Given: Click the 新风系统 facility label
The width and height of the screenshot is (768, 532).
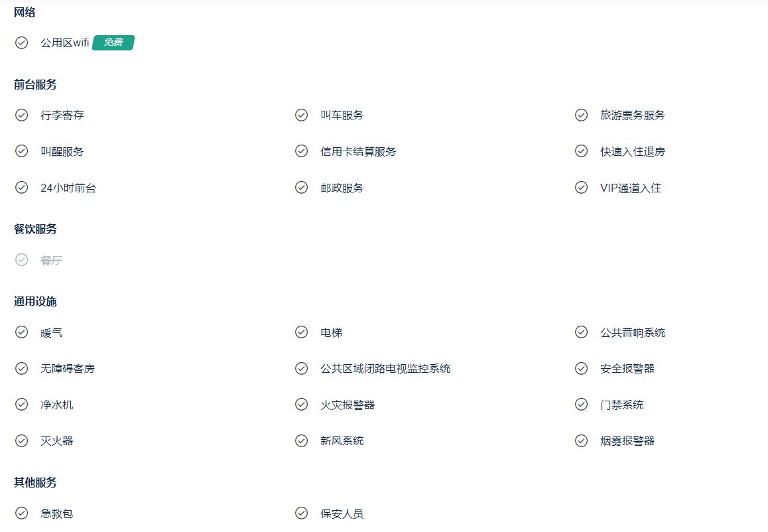Looking at the screenshot, I should point(342,441).
